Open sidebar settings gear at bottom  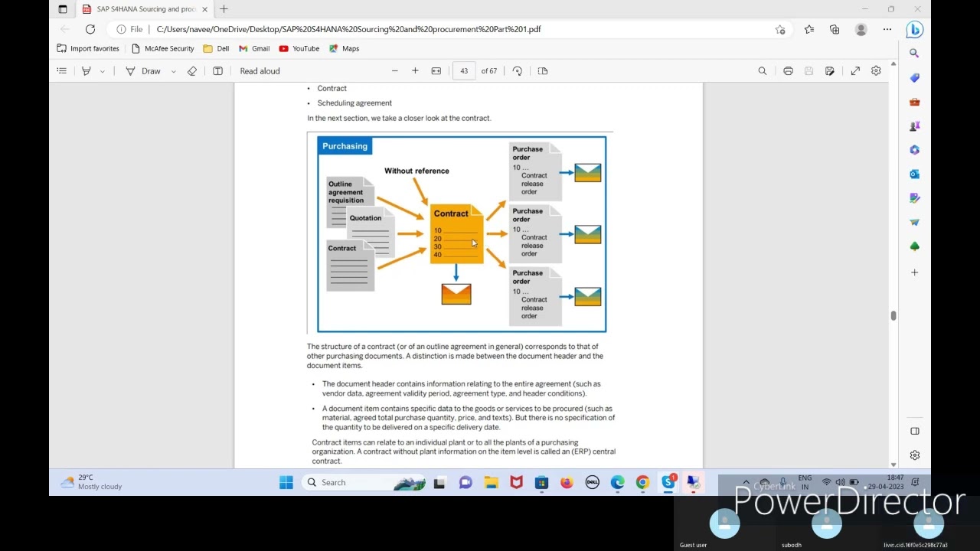914,455
